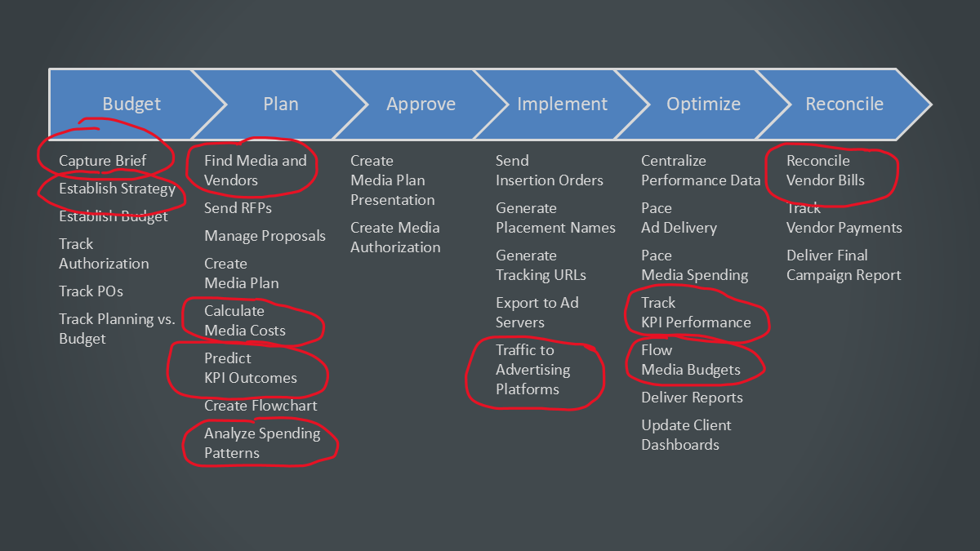Select Deliver Final Campaign Report
The height and width of the screenshot is (551, 980).
(x=843, y=265)
